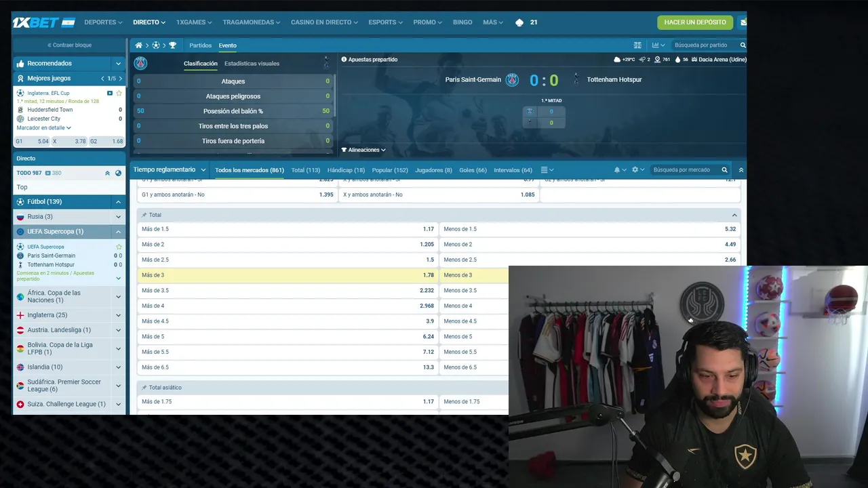Click the Posesión del balón % row

[233, 111]
